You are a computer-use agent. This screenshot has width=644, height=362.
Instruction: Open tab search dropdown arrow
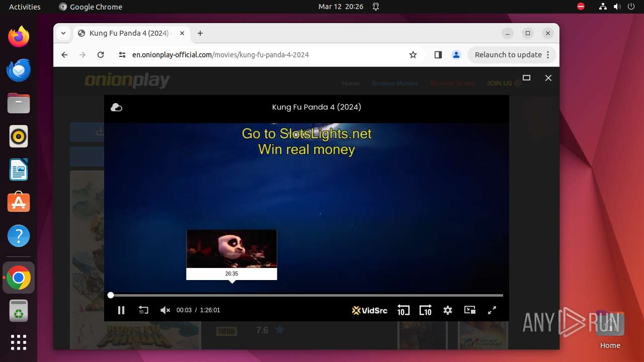(63, 33)
